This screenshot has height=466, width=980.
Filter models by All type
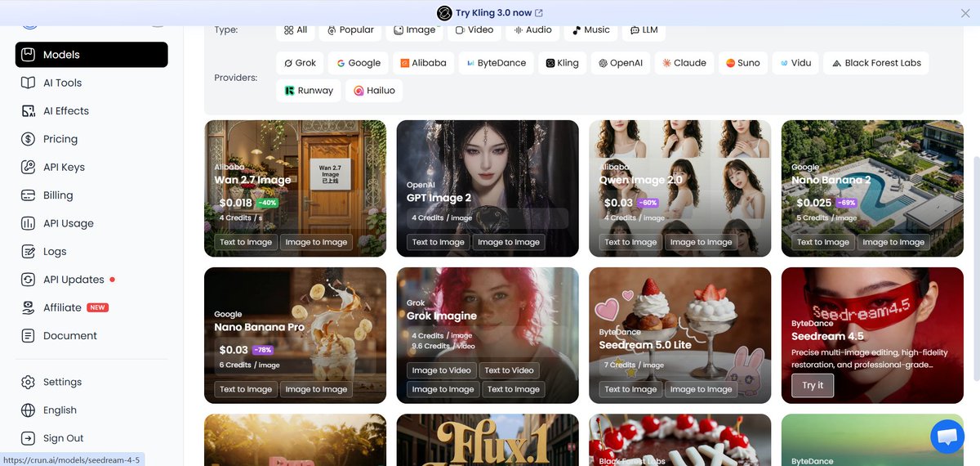click(296, 30)
